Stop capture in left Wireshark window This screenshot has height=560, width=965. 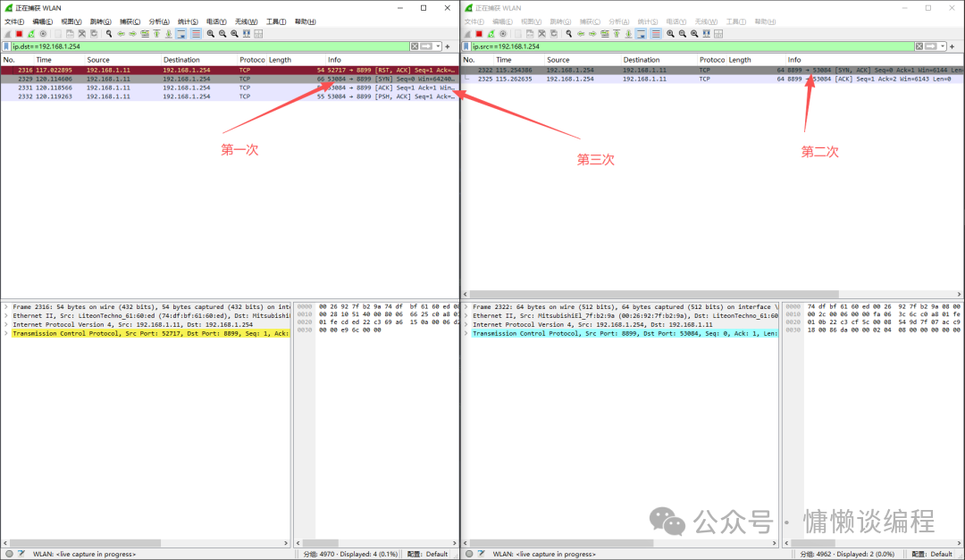pyautogui.click(x=19, y=34)
